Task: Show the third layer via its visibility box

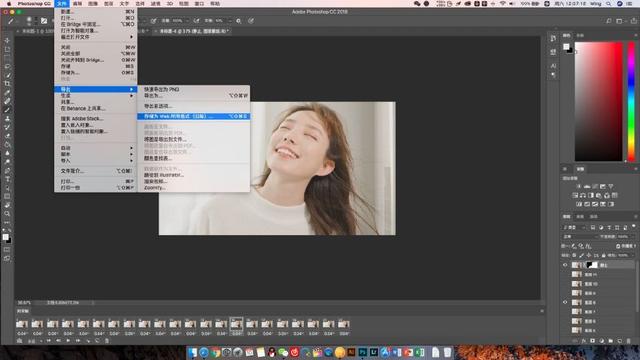Action: (x=565, y=284)
